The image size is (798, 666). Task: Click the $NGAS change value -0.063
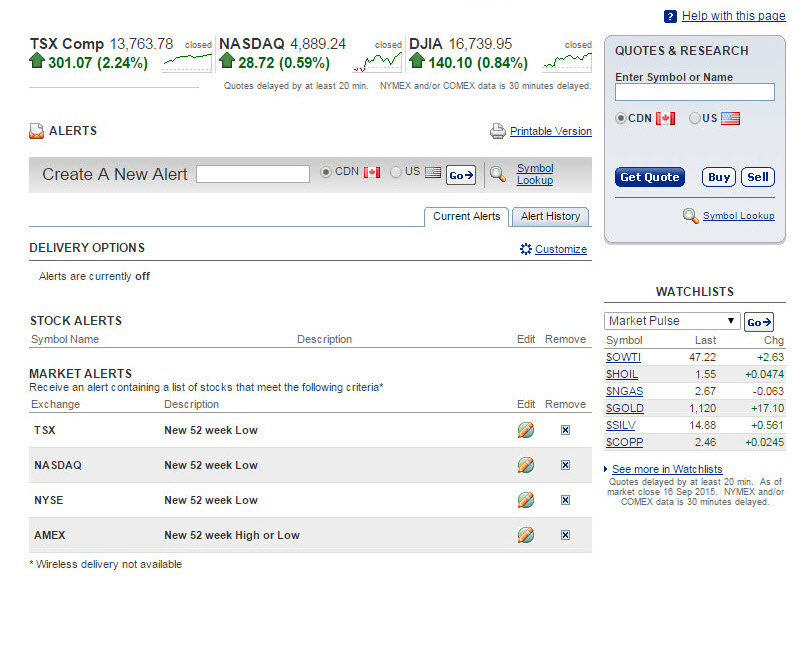click(768, 391)
